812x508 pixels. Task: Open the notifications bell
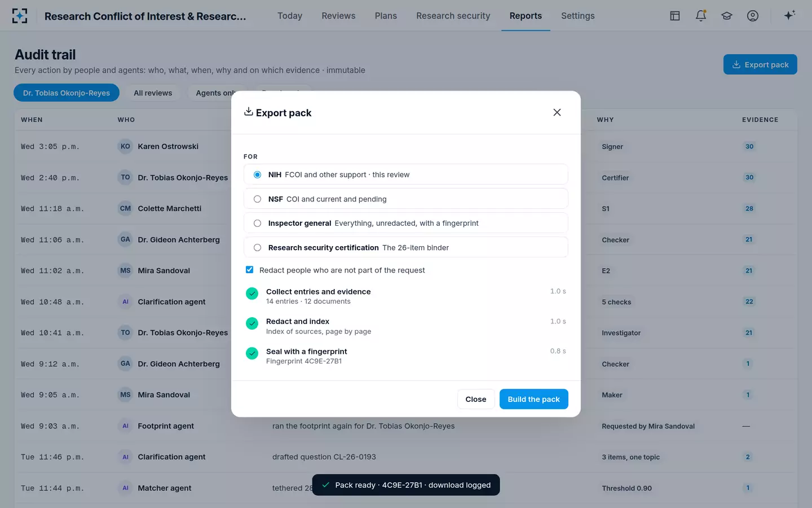(x=701, y=16)
